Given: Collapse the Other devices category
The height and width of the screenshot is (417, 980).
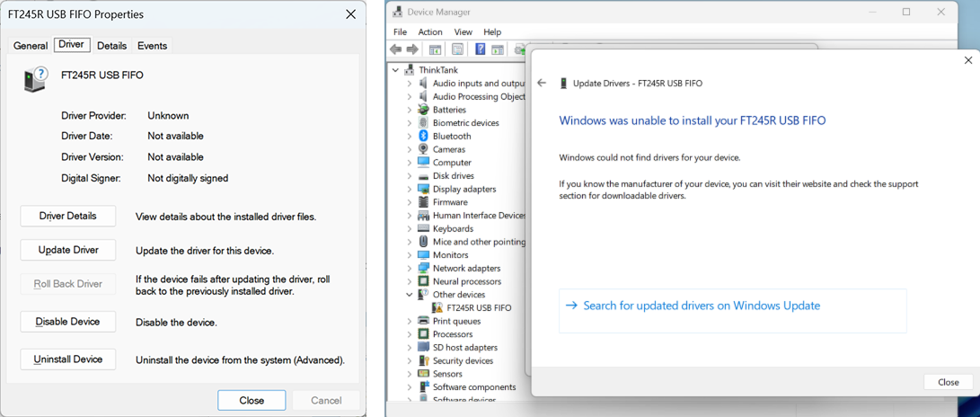Looking at the screenshot, I should (410, 295).
